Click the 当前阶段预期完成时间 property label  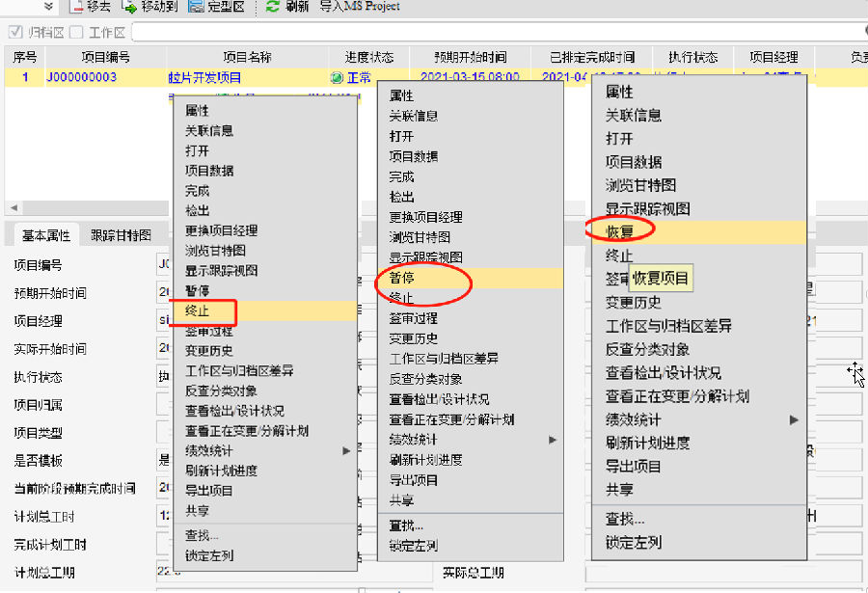[74, 488]
